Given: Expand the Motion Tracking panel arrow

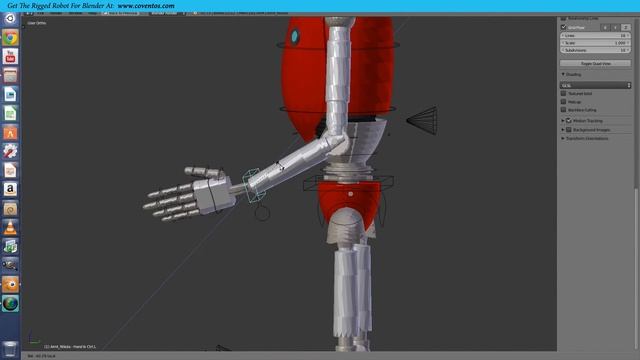Looking at the screenshot, I should click(x=563, y=121).
